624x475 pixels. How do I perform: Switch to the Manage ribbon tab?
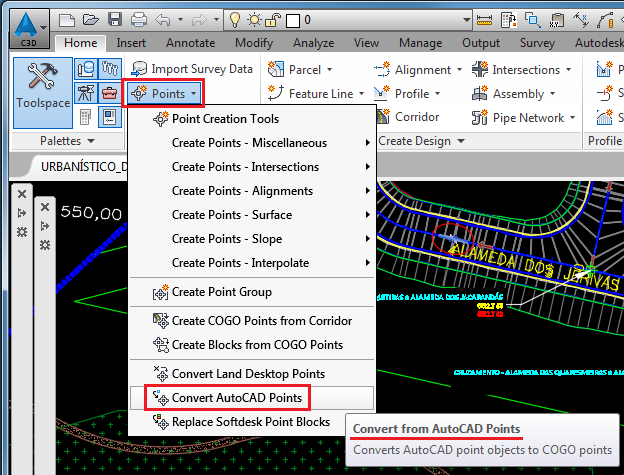[421, 43]
